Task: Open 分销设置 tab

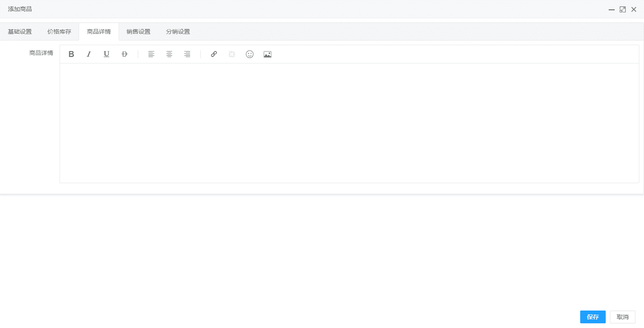Action: (178, 32)
